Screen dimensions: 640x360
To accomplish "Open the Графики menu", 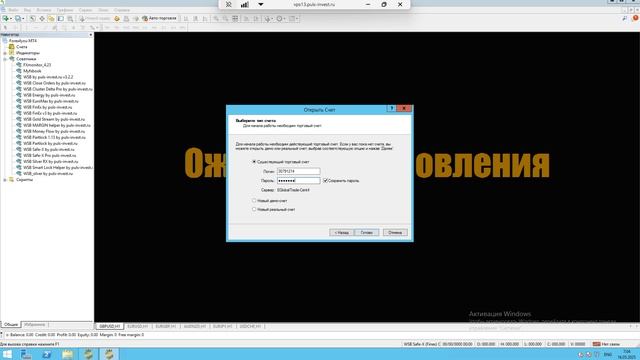I will pyautogui.click(x=64, y=10).
